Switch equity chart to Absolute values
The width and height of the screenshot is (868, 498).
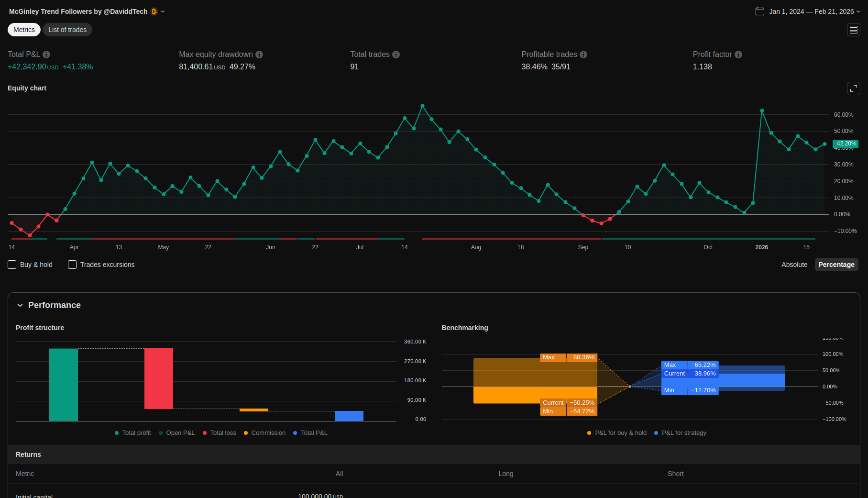point(794,265)
